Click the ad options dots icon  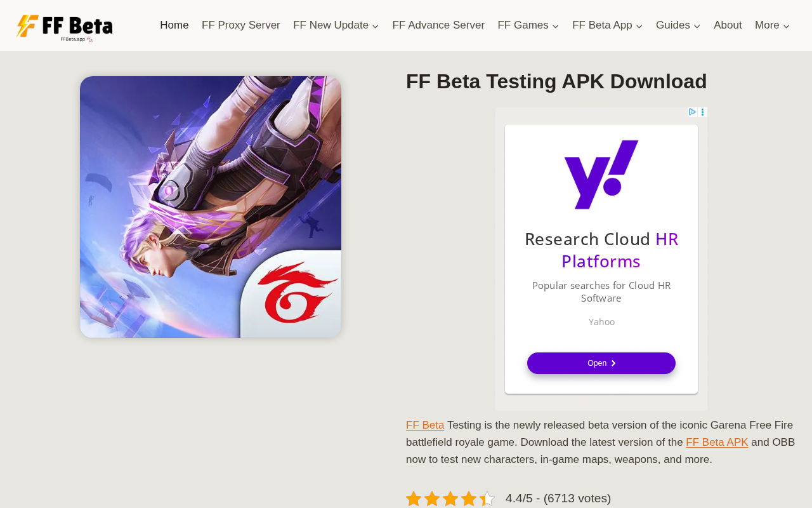pyautogui.click(x=703, y=112)
